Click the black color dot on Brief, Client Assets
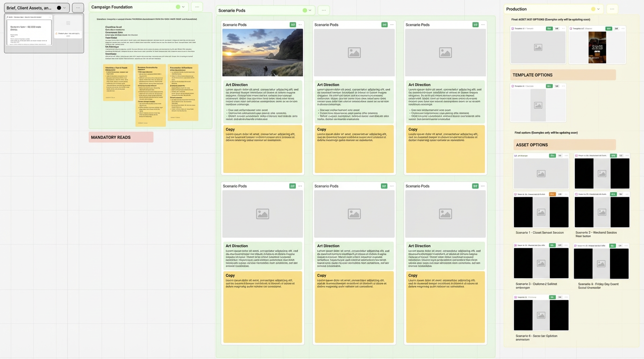Viewport: 644px width, 359px height. tap(59, 8)
